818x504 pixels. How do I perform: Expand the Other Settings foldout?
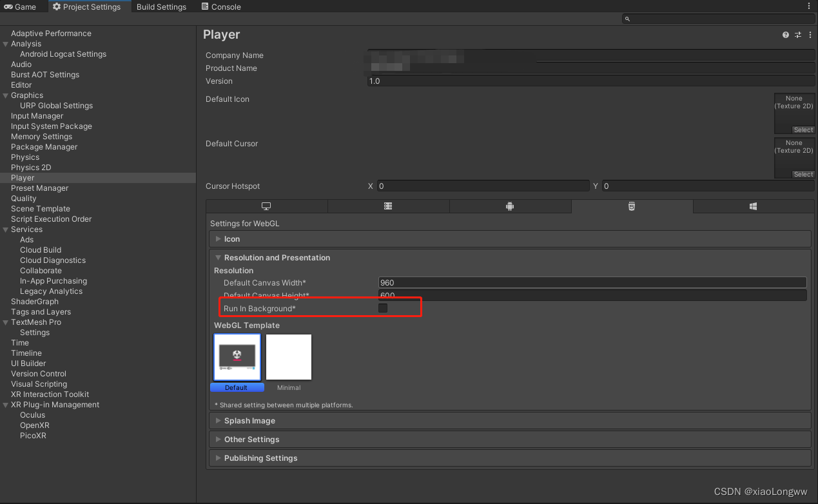(x=219, y=440)
